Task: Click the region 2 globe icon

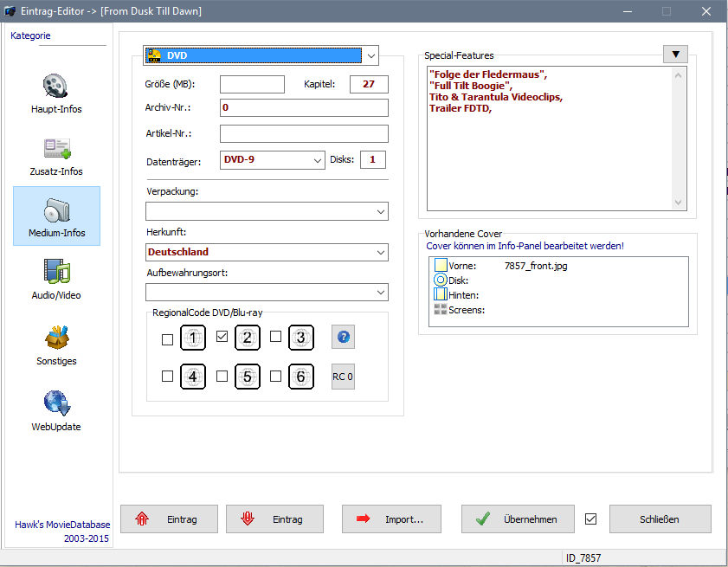Action: [247, 338]
